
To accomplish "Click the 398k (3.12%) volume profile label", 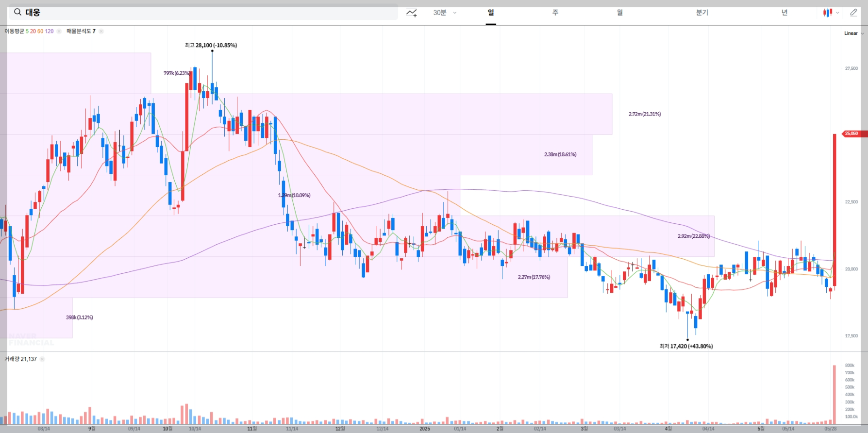I will coord(80,317).
